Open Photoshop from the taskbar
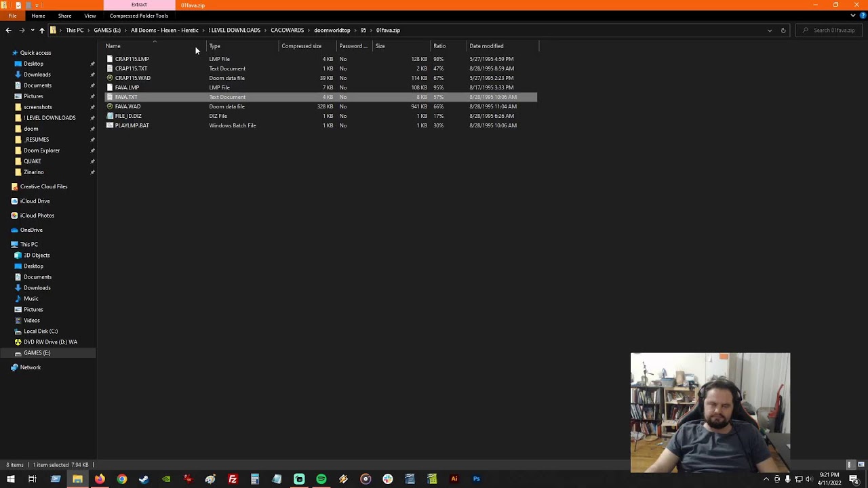868x488 pixels. coord(477,479)
